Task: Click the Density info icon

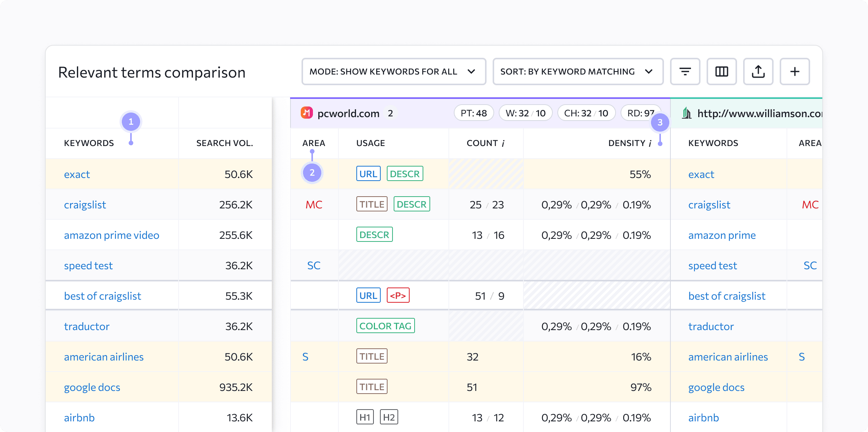Action: coord(650,143)
